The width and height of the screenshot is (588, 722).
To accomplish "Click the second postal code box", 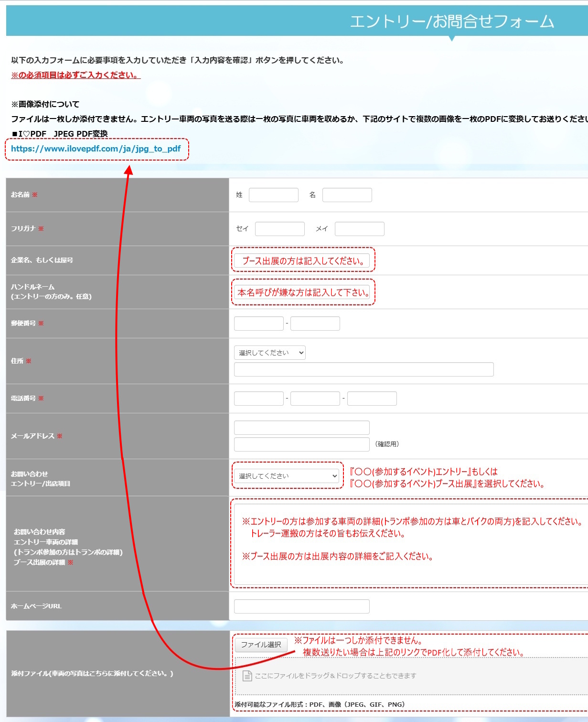I will pyautogui.click(x=315, y=323).
